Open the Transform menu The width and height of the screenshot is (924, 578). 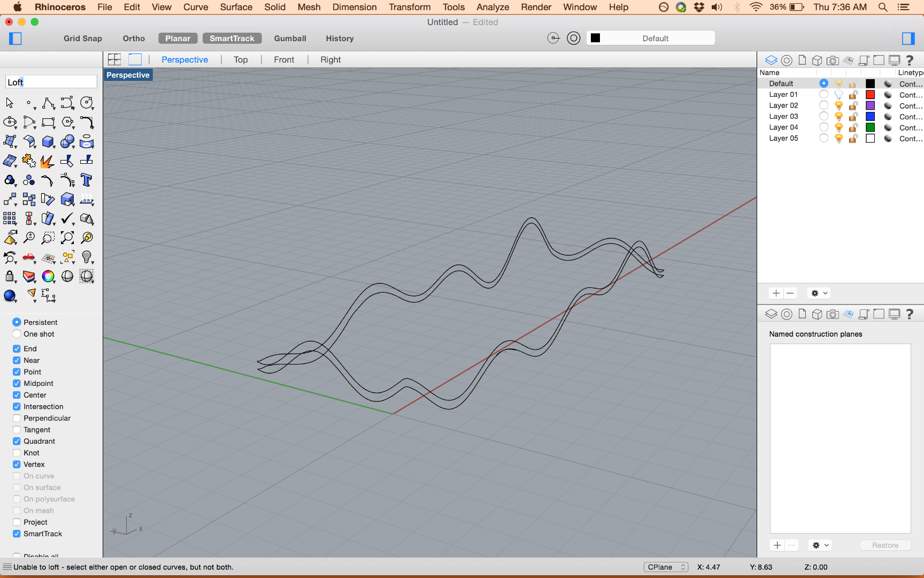pos(410,7)
